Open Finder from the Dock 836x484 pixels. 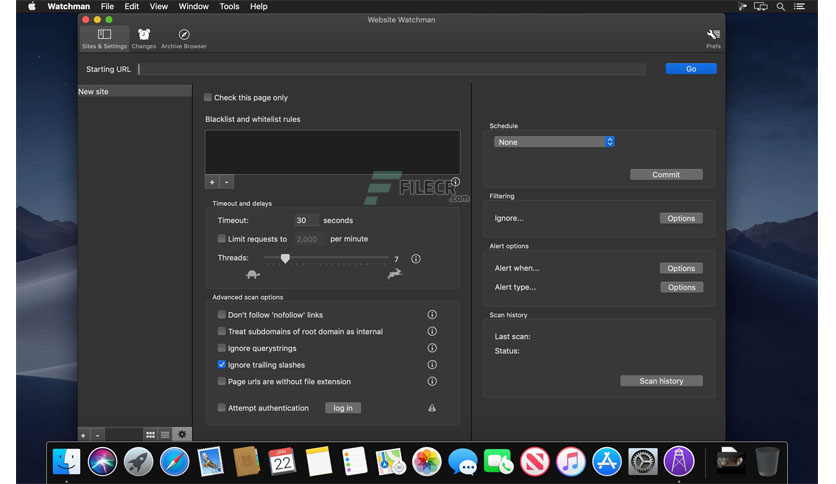(x=66, y=461)
